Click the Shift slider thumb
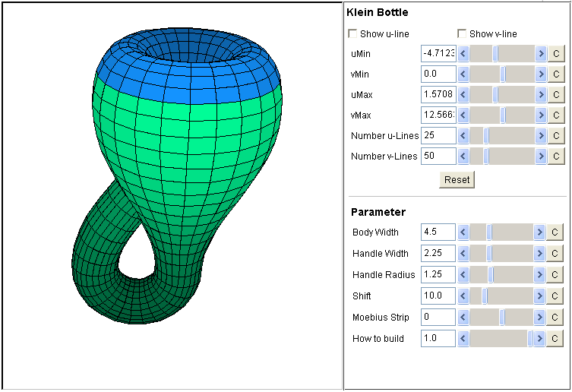Viewport: 572px width, 392px height. [485, 296]
